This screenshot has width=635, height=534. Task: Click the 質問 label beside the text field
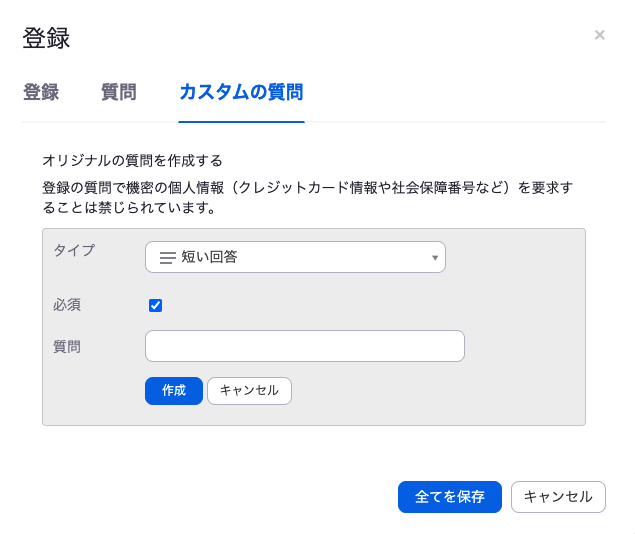[67, 347]
